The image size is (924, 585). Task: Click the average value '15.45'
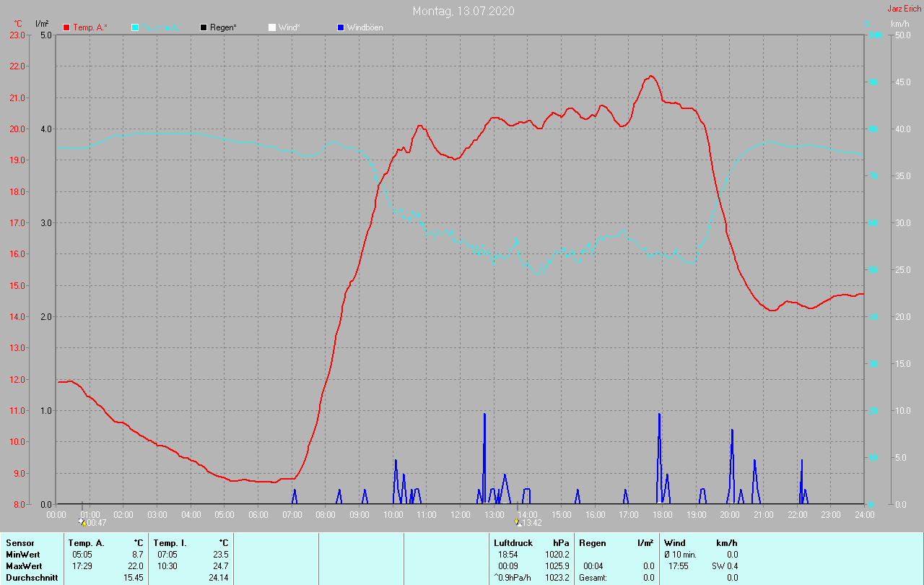[134, 578]
